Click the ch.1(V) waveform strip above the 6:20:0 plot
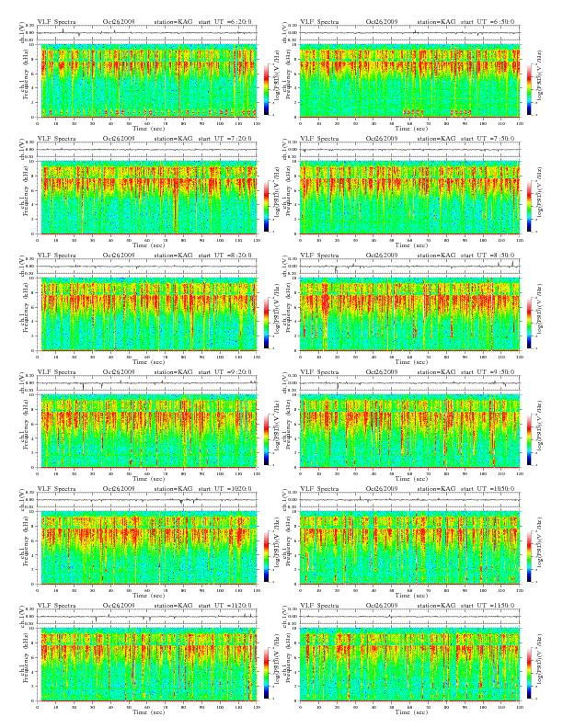This screenshot has width=563, height=728. click(x=147, y=33)
